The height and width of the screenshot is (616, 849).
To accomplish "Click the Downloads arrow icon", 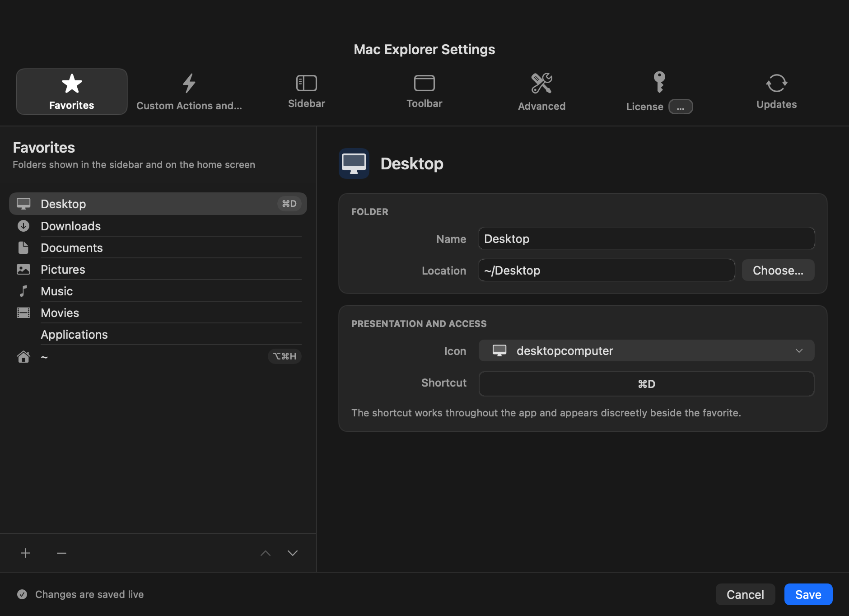I will tap(23, 226).
